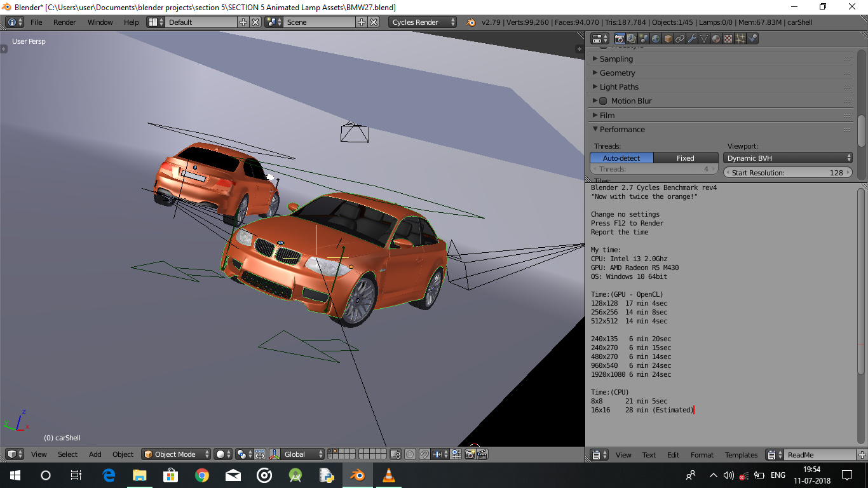Open the Help menu
This screenshot has width=868, height=488.
pyautogui.click(x=131, y=22)
